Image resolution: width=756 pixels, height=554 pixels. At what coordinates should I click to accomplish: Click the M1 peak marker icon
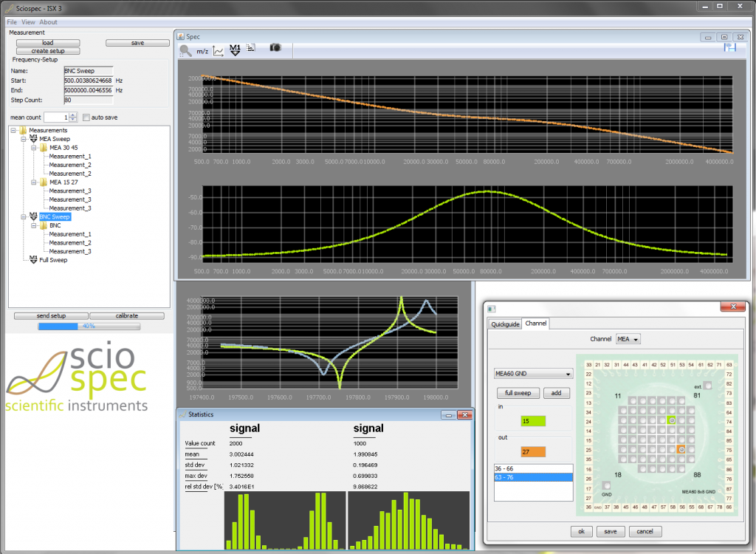point(236,50)
